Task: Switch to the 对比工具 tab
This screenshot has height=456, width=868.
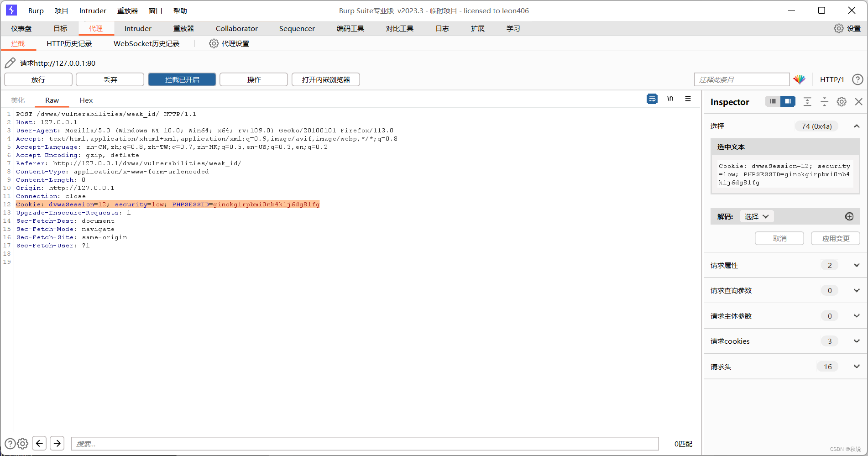Action: click(400, 28)
